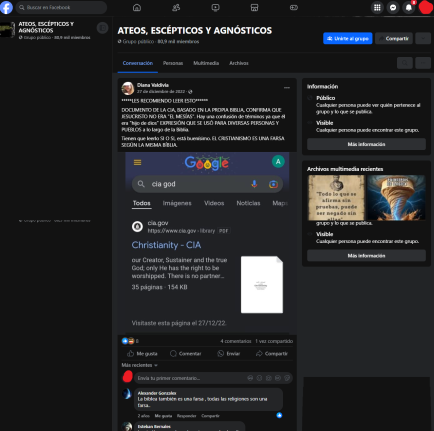Click the Enviar button on the post
Viewport: 434px width, 431px height.
pyautogui.click(x=229, y=354)
